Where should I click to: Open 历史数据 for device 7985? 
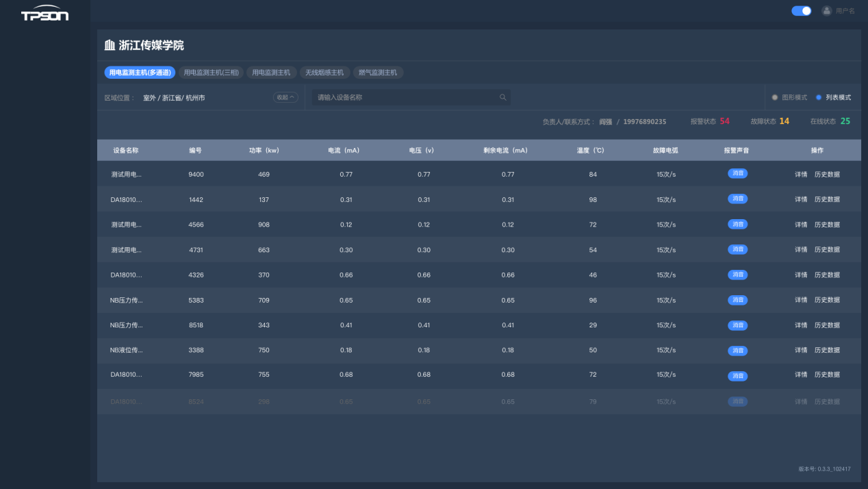point(827,375)
